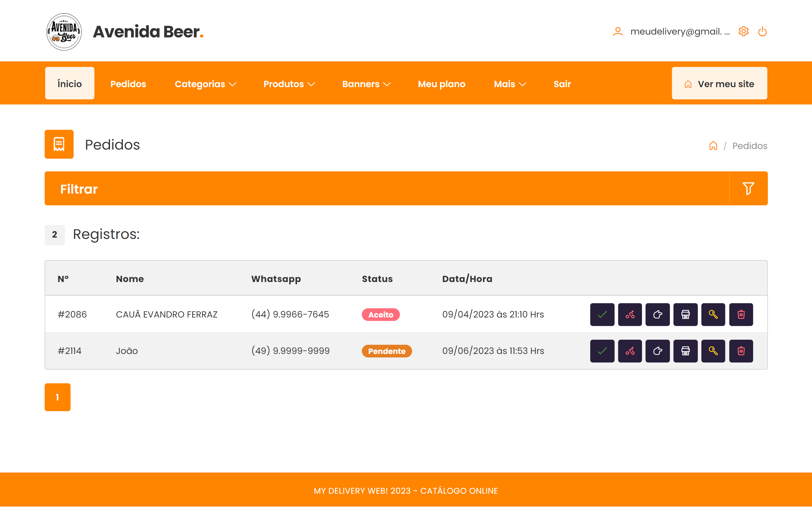812x507 pixels.
Task: Go to the Pedidos menu item
Action: pyautogui.click(x=128, y=84)
